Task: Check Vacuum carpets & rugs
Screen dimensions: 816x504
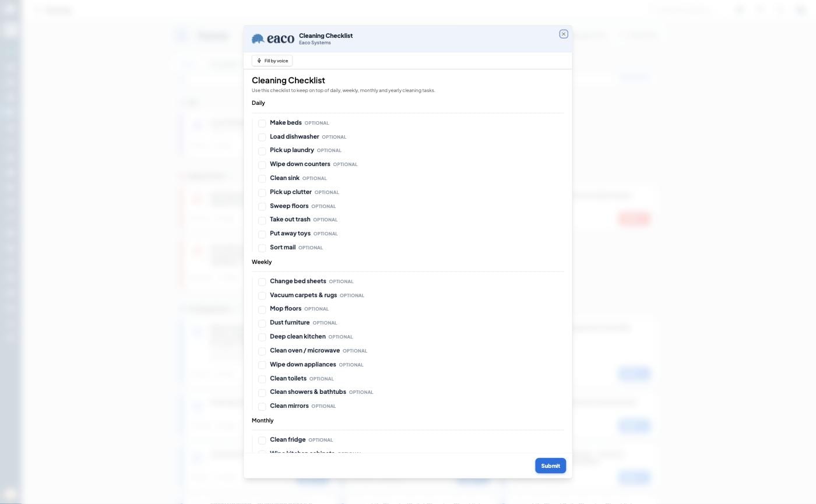Action: (262, 296)
